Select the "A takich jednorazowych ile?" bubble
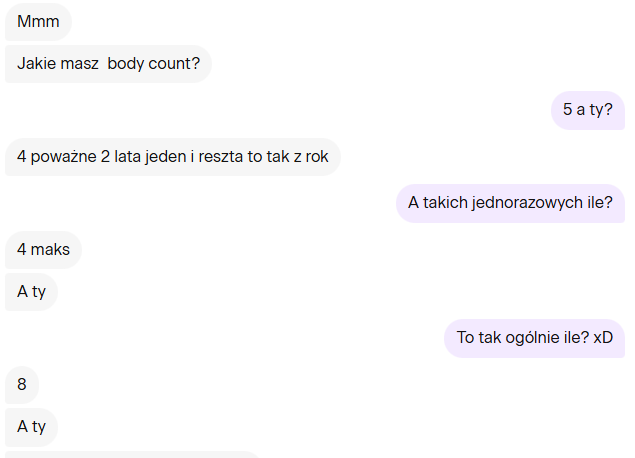The height and width of the screenshot is (458, 635). point(510,203)
